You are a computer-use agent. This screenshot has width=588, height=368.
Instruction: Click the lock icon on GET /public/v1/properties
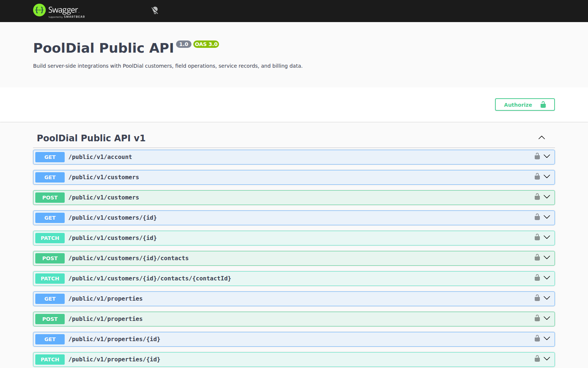537,298
